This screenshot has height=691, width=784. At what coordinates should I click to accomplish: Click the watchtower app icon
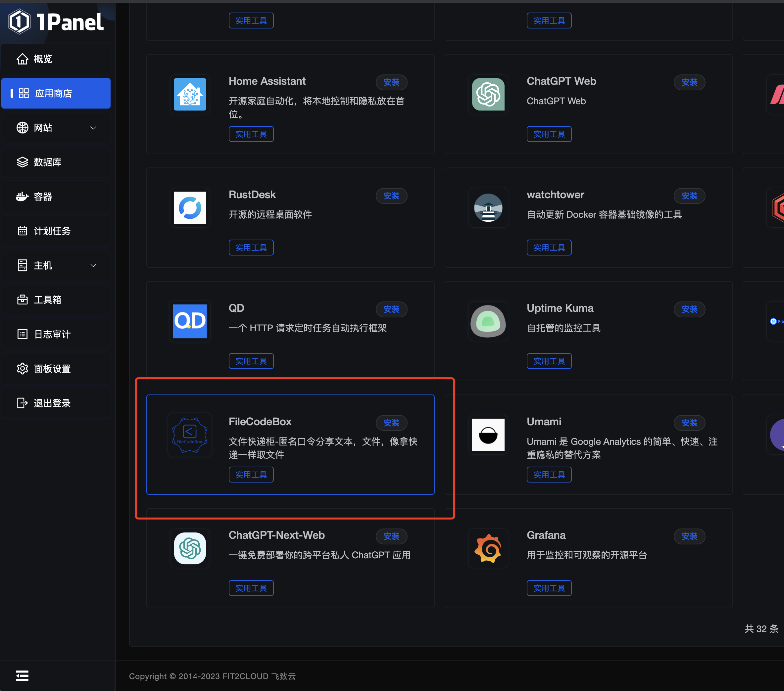[488, 208]
